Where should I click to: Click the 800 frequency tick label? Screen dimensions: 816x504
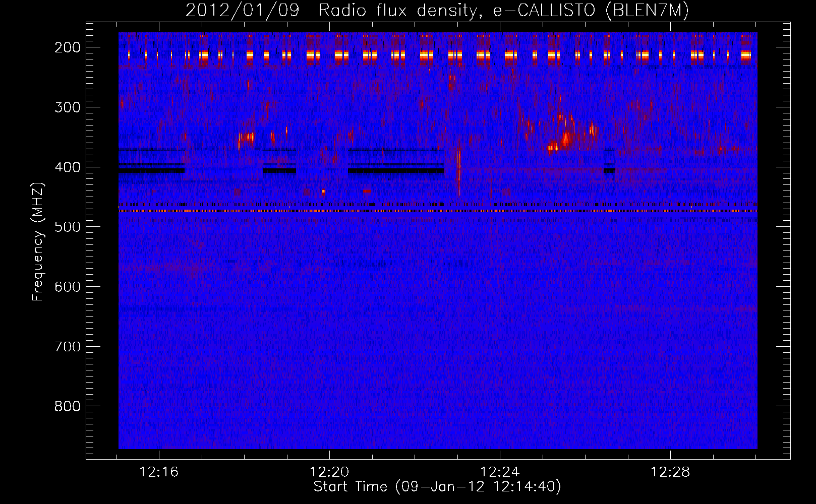(68, 406)
